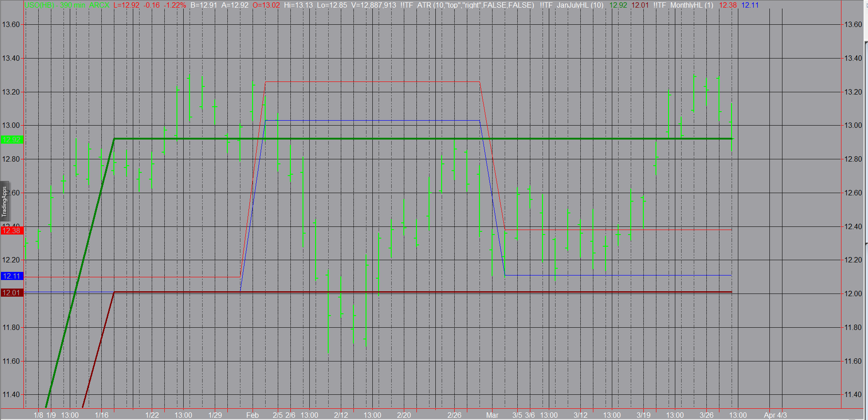The image size is (868, 420).
Task: Click the 2/12 date on time axis
Action: click(x=341, y=415)
